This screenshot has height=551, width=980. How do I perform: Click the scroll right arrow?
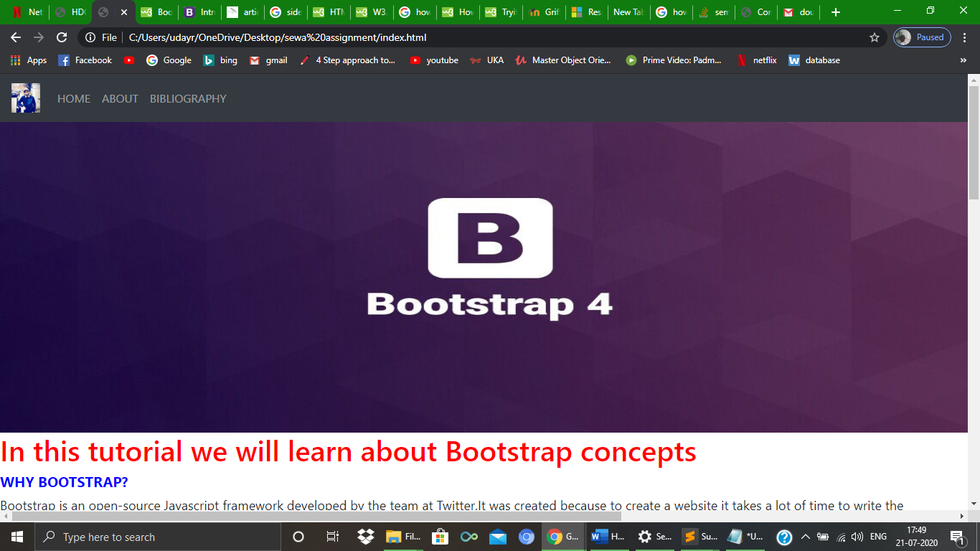[x=962, y=516]
